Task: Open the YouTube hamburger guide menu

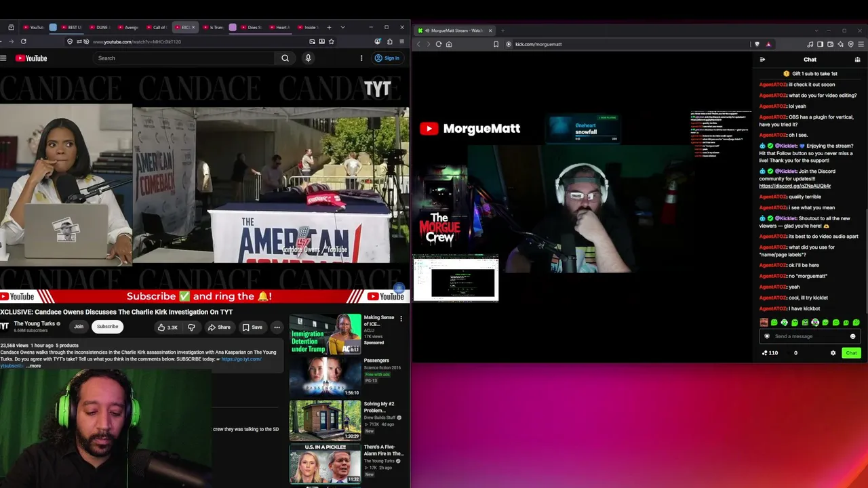Action: coord(3,58)
